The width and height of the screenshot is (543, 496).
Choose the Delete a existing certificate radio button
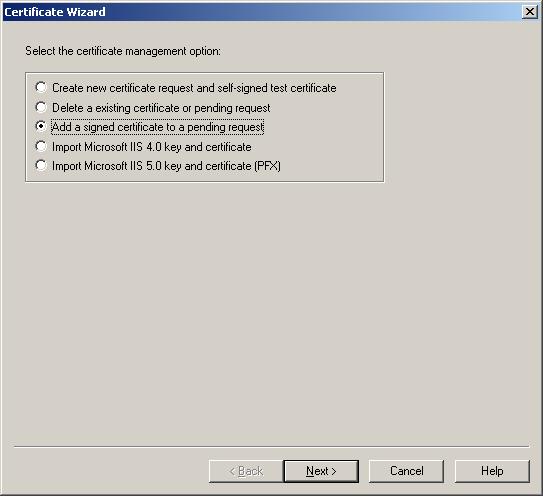41,107
